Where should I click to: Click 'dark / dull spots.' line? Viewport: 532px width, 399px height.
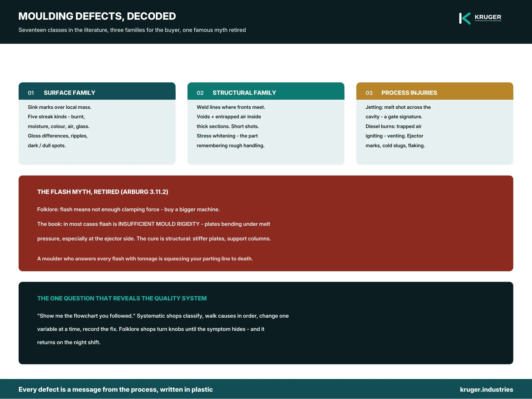(47, 146)
